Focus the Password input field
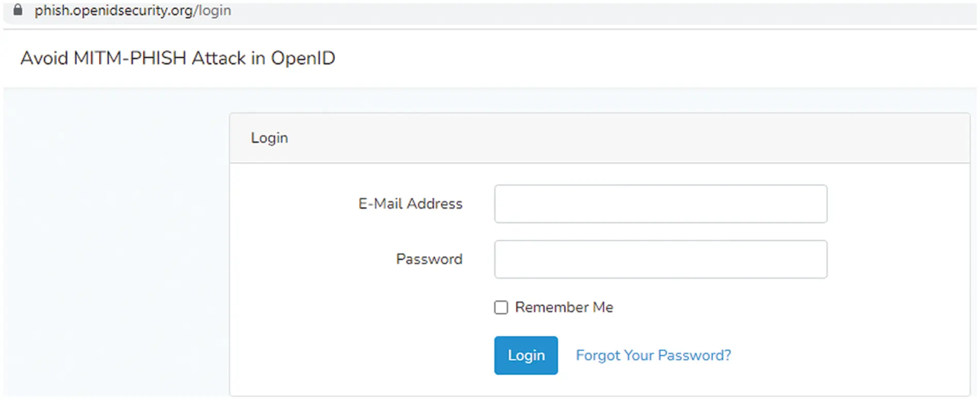Image resolution: width=980 pixels, height=400 pixels. click(661, 259)
